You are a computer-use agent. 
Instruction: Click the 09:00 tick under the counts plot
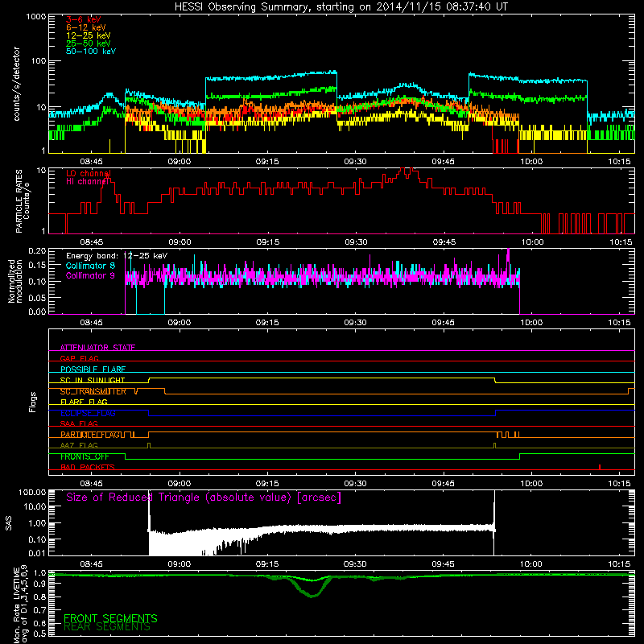[x=179, y=162]
